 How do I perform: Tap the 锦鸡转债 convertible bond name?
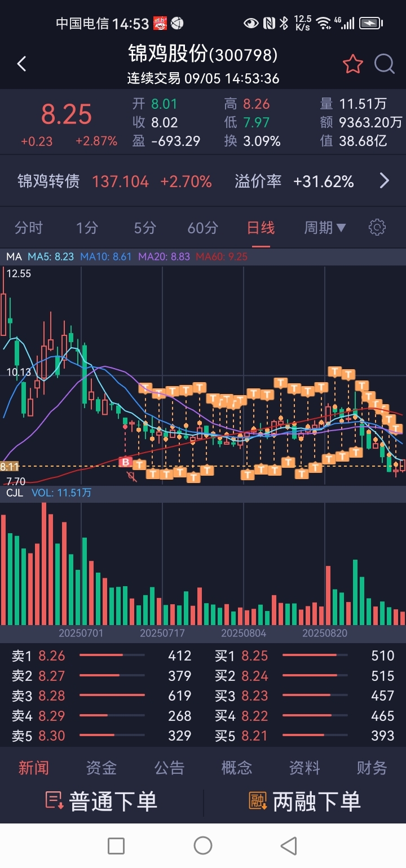[x=48, y=181]
